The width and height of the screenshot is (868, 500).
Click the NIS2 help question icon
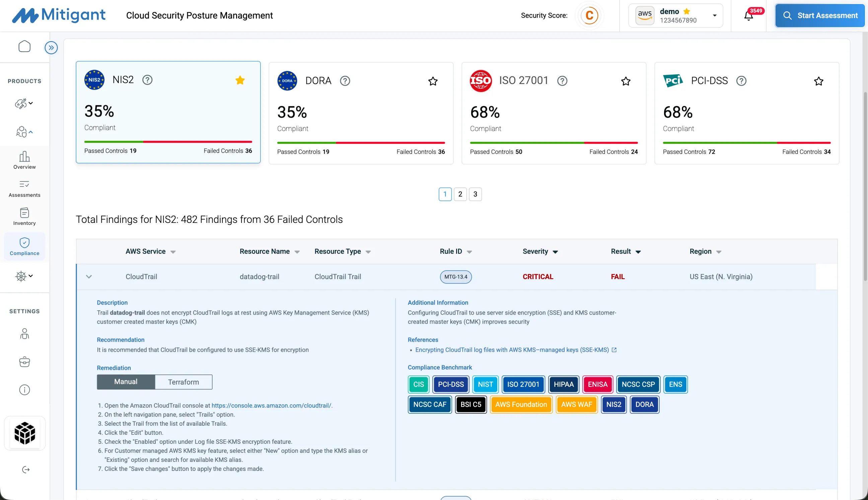(x=147, y=80)
